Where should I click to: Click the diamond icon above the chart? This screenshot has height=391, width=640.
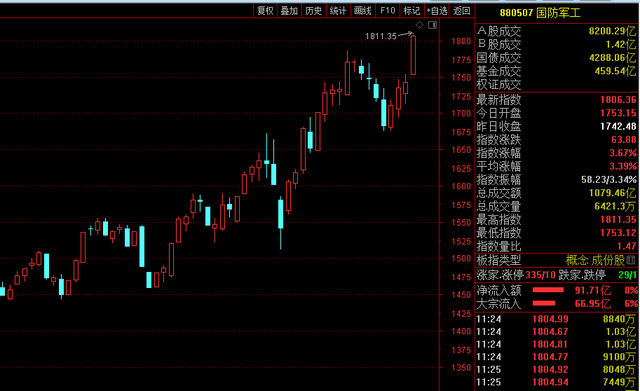click(419, 25)
